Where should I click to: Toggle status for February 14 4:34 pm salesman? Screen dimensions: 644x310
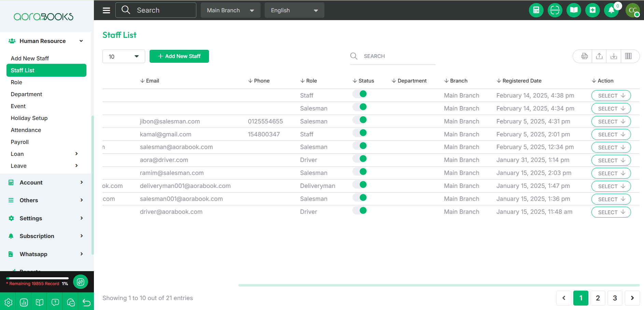(x=360, y=107)
